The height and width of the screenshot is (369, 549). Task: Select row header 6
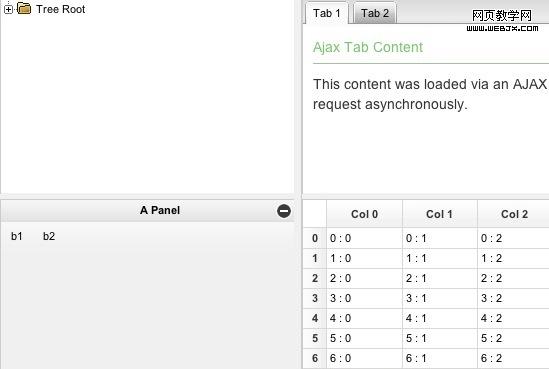pos(315,358)
